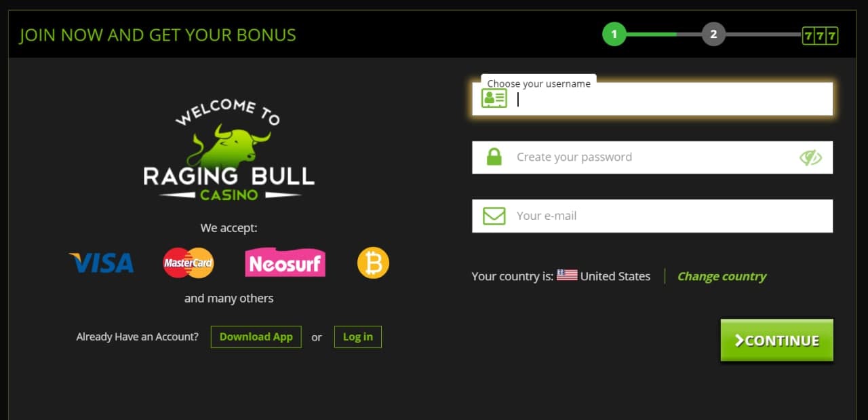Viewport: 868px width, 420px height.
Task: Click the envelope icon in e-mail field
Action: (494, 216)
